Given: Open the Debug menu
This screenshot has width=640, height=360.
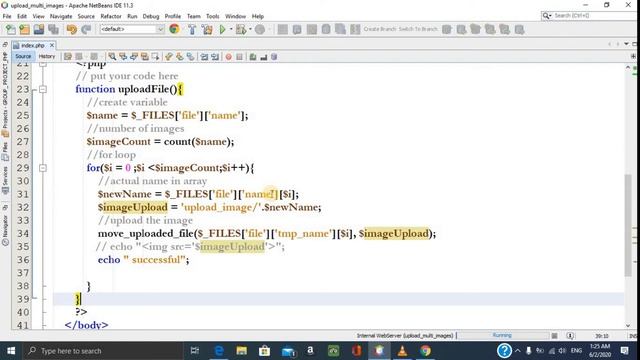Looking at the screenshot, I should tap(151, 16).
